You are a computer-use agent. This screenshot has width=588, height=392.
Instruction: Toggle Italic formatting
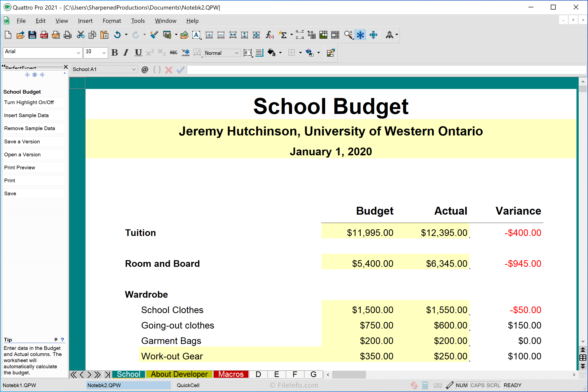point(126,53)
